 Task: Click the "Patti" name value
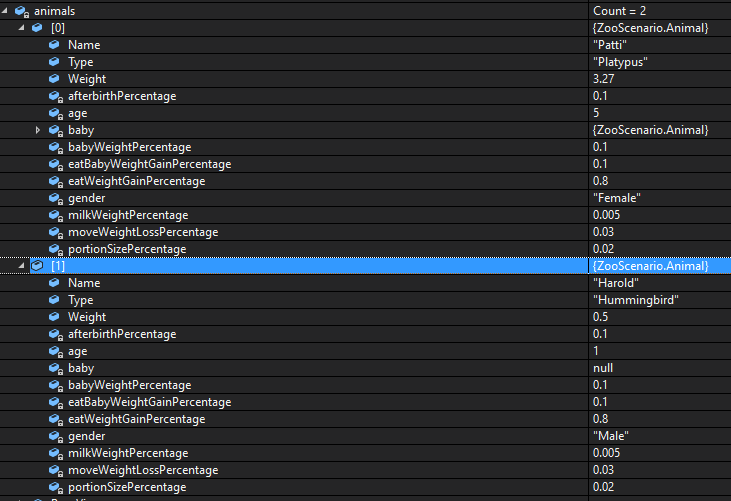pos(610,45)
